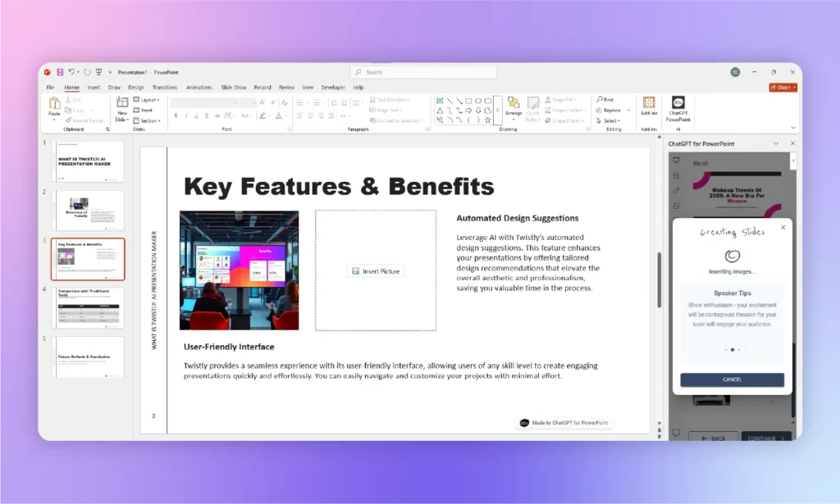Open the Select dropdown in Editing
This screenshot has height=504, width=840.
[609, 121]
